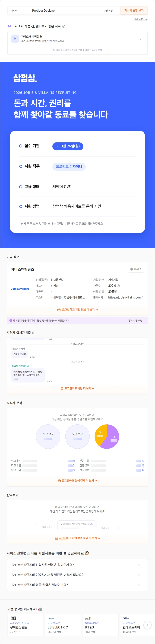Screen dimensions: 155x644
Task: Click the Product Designer title in the header
Action: click(44, 10)
